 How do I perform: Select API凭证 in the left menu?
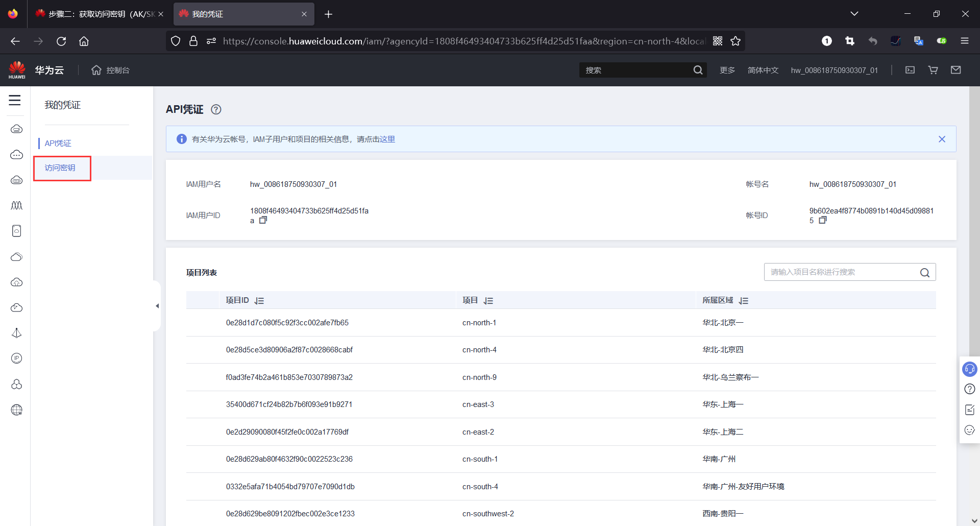click(x=58, y=144)
